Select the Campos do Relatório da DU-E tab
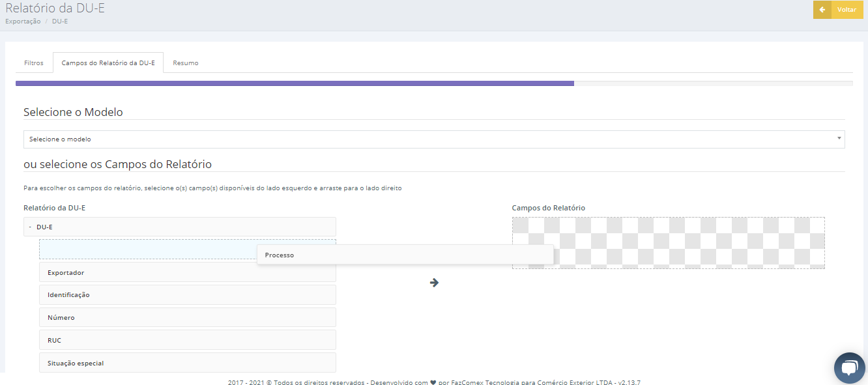This screenshot has width=868, height=385. coord(108,63)
